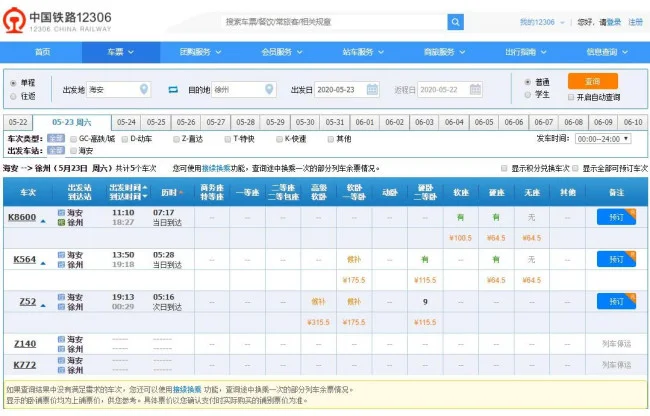Expand K8600 train stop details arrow
Screen dimensions: 650x416
click(43, 221)
